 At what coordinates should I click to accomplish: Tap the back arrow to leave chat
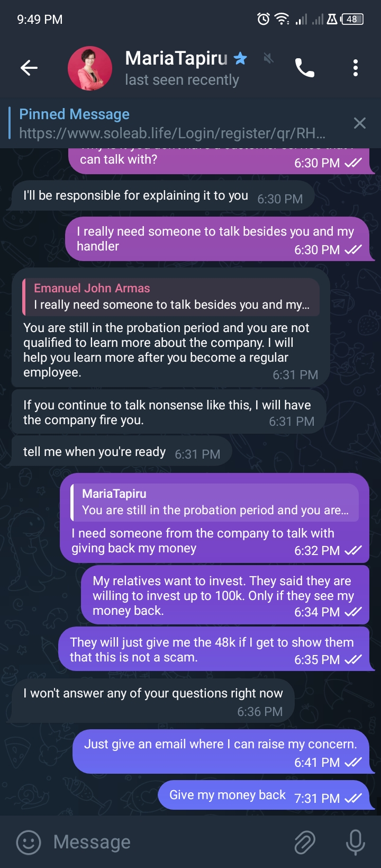point(29,68)
